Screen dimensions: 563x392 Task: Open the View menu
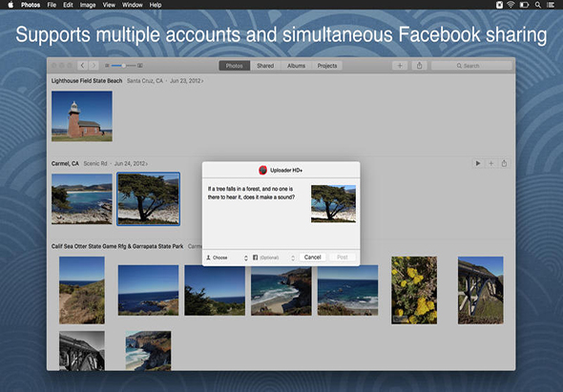click(x=109, y=5)
